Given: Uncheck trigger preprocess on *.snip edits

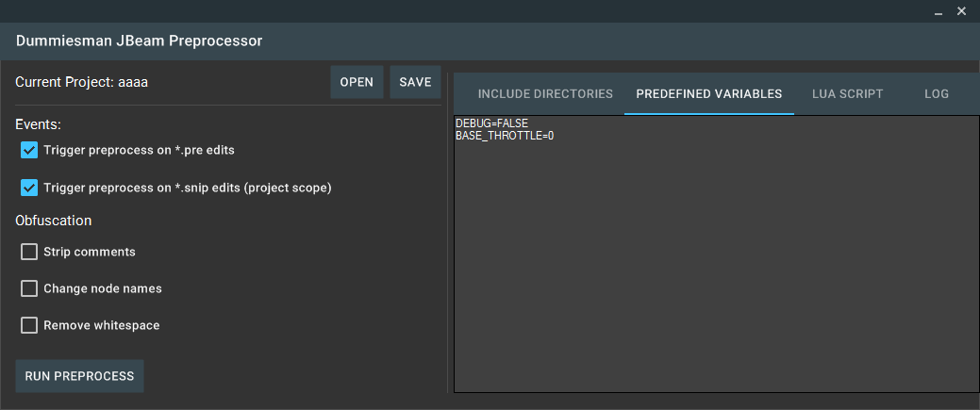Looking at the screenshot, I should (x=29, y=188).
